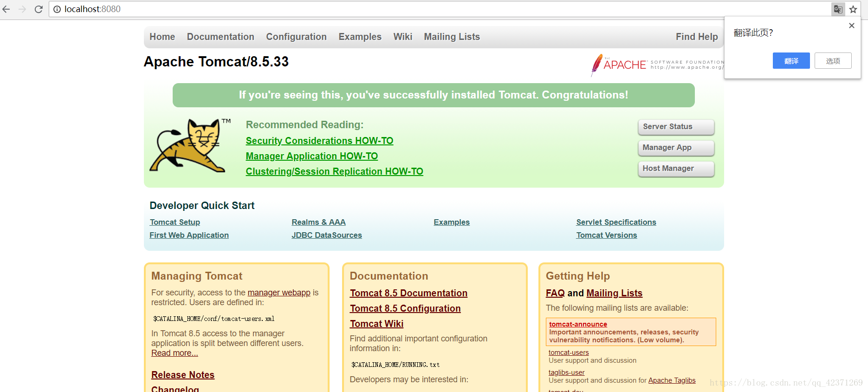The image size is (868, 392).
Task: Click the Apache Tomcat/8.5.33 heading
Action: click(x=216, y=61)
